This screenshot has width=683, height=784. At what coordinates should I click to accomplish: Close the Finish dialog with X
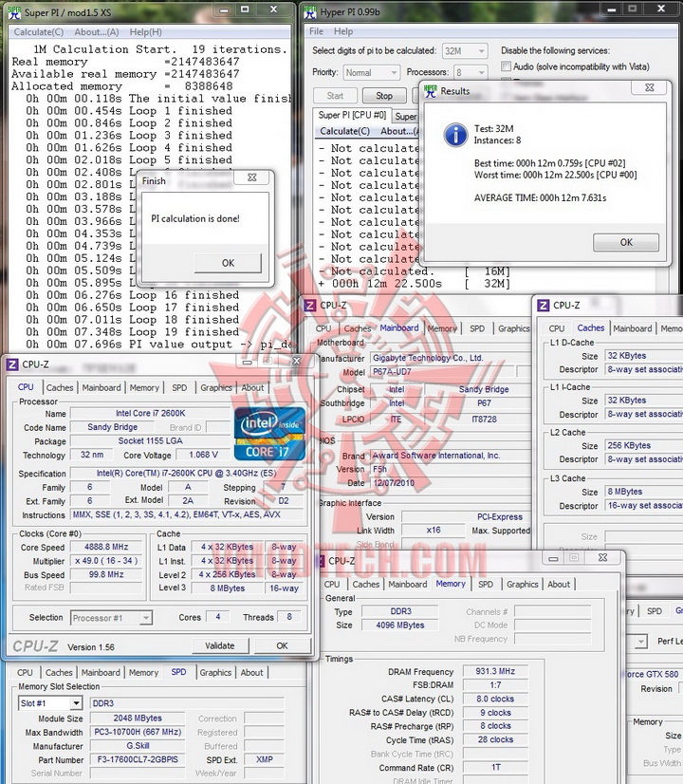tap(252, 177)
